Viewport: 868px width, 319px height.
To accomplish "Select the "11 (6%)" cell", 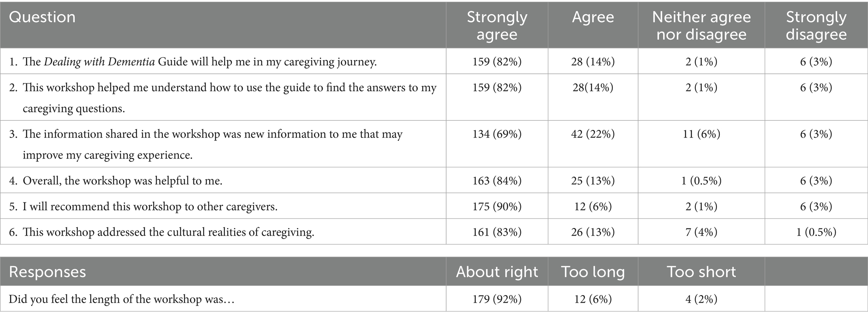I will pyautogui.click(x=701, y=135).
